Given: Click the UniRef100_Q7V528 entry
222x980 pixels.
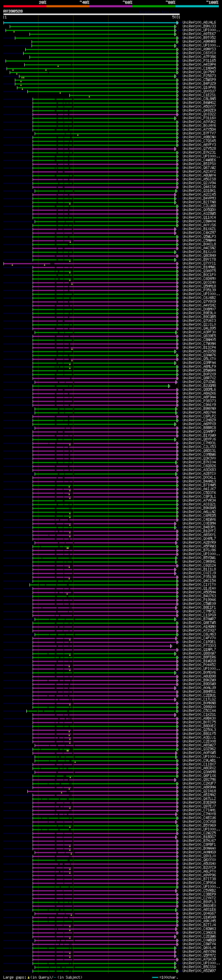Looking at the screenshot, I should pyautogui.click(x=199, y=148).
